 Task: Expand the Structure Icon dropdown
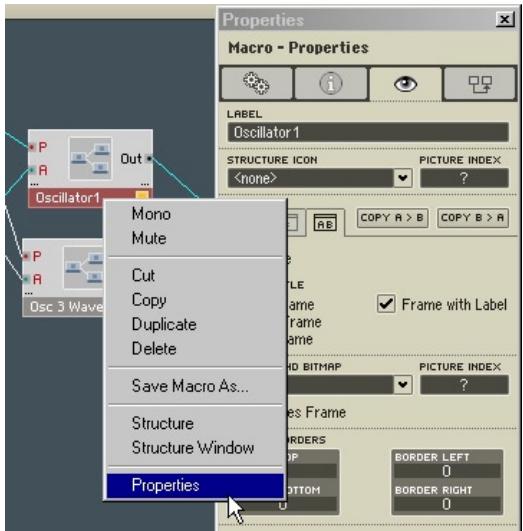coord(403,178)
